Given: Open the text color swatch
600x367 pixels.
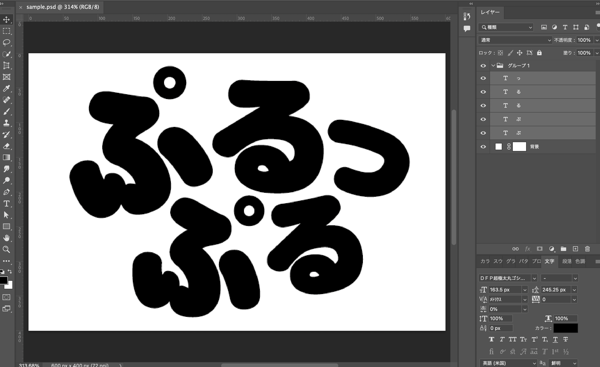Looking at the screenshot, I should [x=566, y=328].
